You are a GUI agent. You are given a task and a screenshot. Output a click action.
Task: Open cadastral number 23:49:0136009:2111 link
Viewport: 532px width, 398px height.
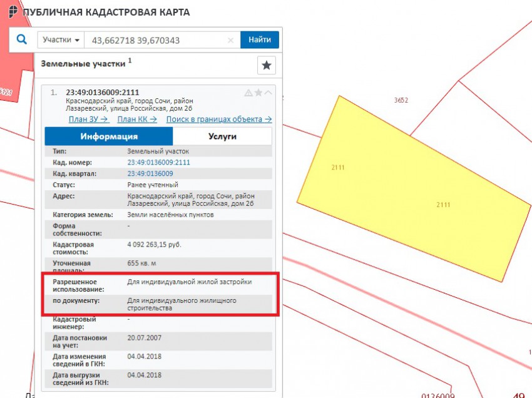158,162
